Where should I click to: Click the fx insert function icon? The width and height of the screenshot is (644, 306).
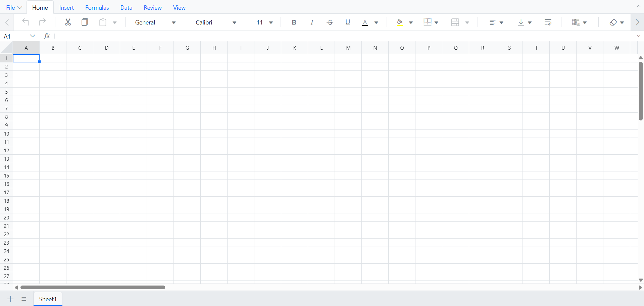click(x=47, y=36)
